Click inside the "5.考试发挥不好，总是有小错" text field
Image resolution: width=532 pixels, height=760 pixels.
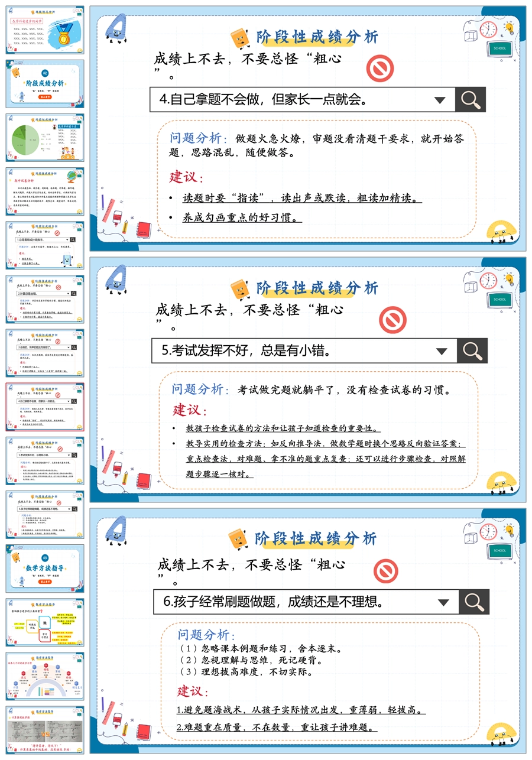pos(296,350)
